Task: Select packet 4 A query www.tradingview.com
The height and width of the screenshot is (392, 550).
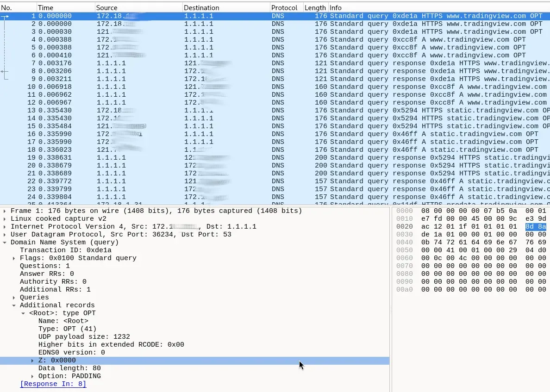Action: tap(275, 40)
